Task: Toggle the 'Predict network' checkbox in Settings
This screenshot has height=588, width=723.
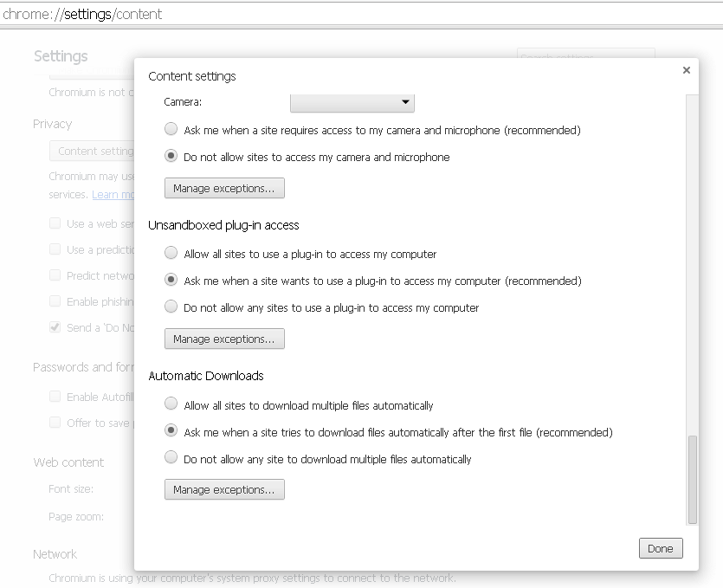Action: click(x=55, y=275)
